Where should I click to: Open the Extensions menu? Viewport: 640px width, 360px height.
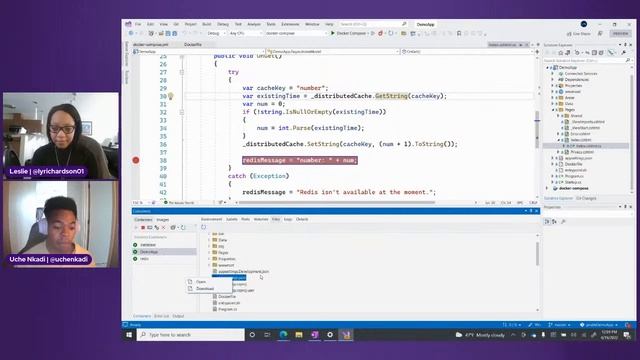pos(290,24)
